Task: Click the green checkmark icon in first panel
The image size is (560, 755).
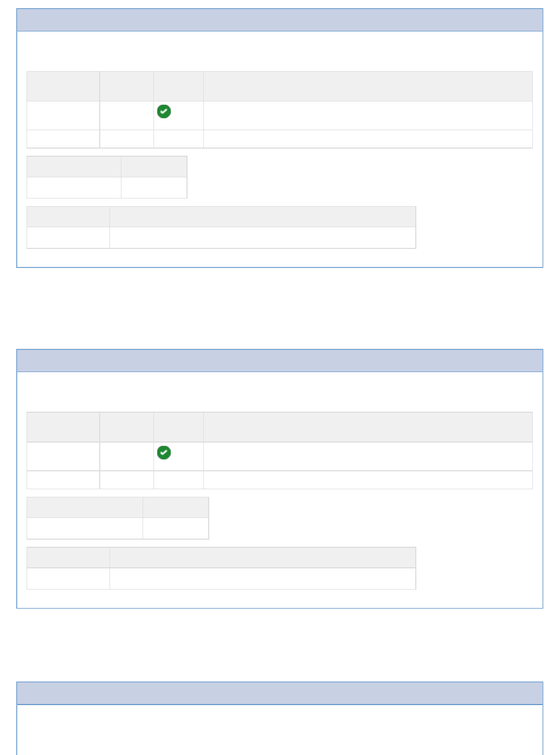Action: point(164,111)
